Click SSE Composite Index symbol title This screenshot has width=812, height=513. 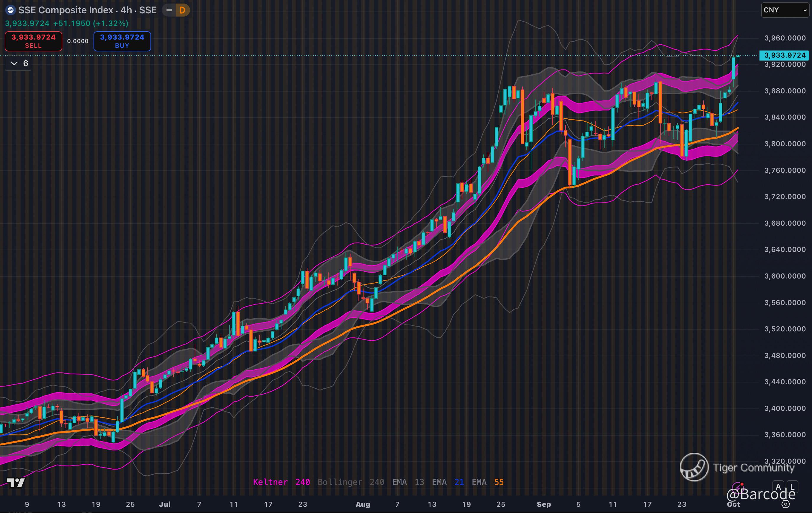(x=66, y=10)
